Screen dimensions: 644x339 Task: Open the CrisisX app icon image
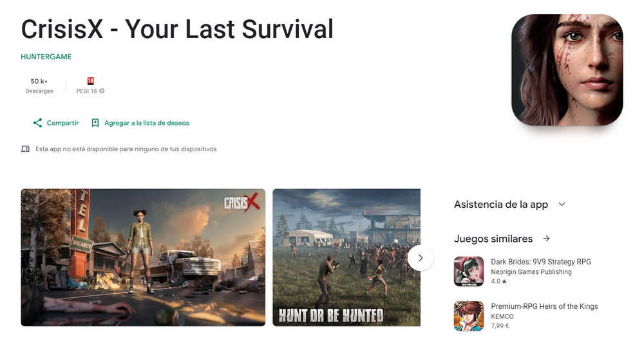(x=567, y=69)
